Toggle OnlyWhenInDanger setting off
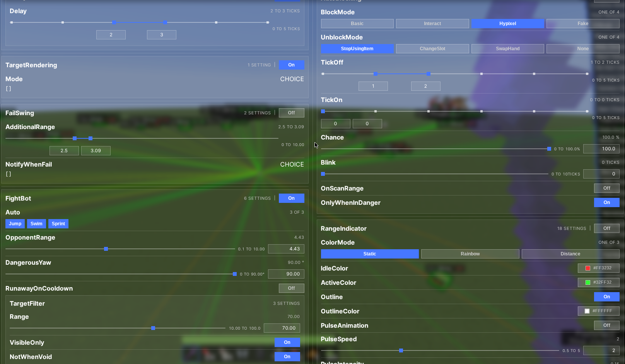This screenshot has height=364, width=625. (606, 202)
